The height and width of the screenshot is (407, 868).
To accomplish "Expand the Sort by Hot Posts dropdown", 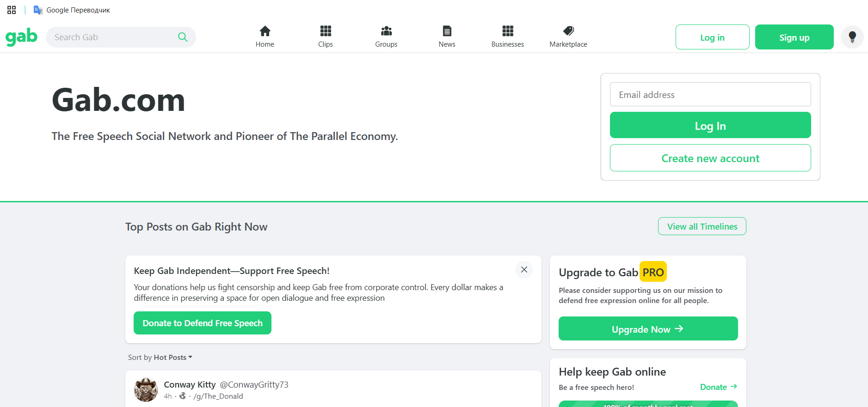I will point(160,358).
